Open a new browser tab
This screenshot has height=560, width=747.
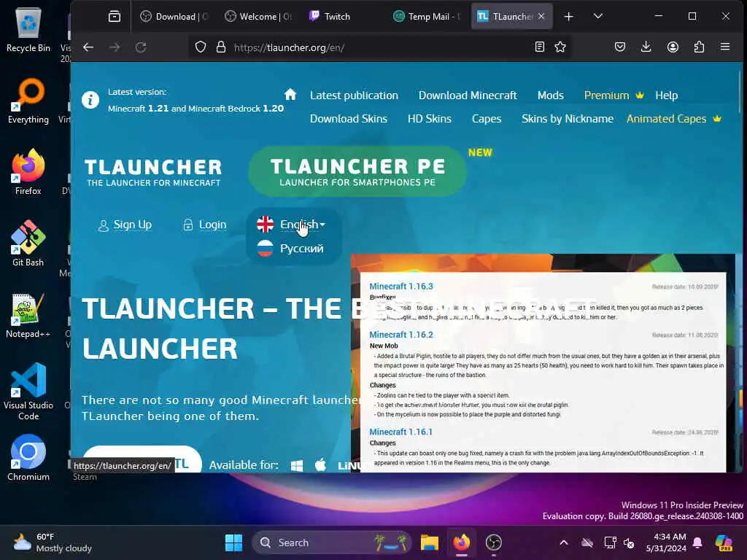pos(568,17)
